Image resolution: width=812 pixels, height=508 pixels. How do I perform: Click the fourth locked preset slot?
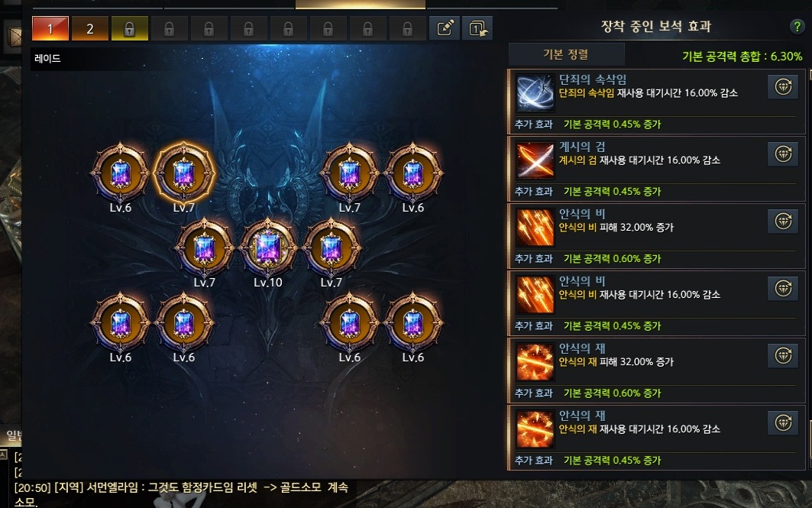tap(248, 28)
